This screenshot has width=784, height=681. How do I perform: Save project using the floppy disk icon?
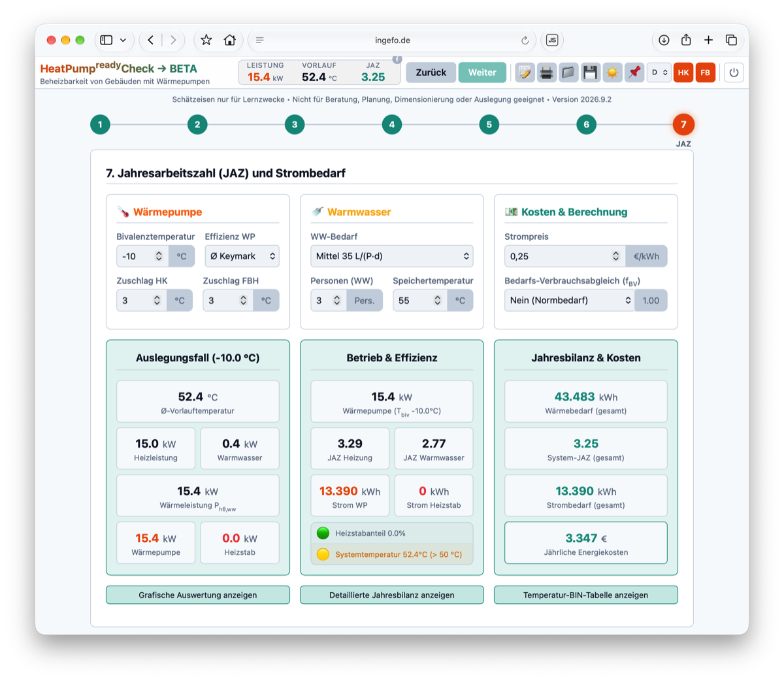[x=590, y=73]
